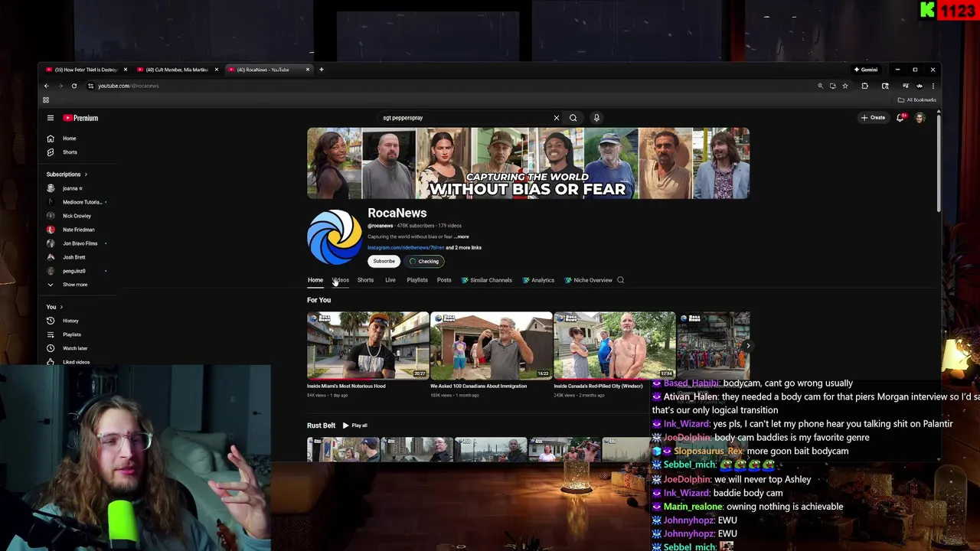
Task: Click the sgt pepperspray search field
Action: point(467,118)
